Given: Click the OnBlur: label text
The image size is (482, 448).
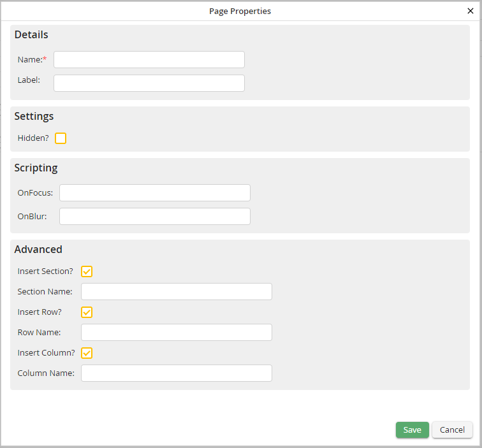Looking at the screenshot, I should (x=33, y=216).
